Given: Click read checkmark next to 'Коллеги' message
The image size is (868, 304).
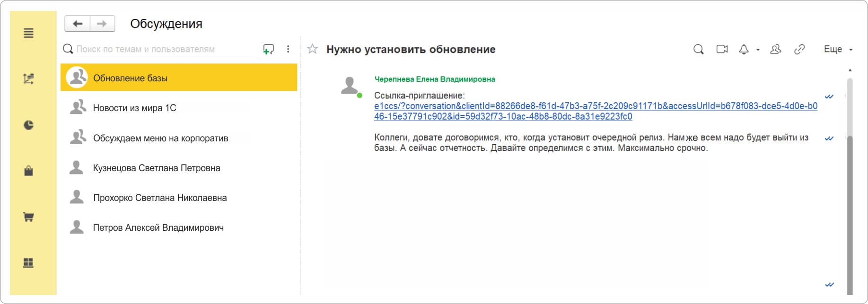Looking at the screenshot, I should click(829, 139).
